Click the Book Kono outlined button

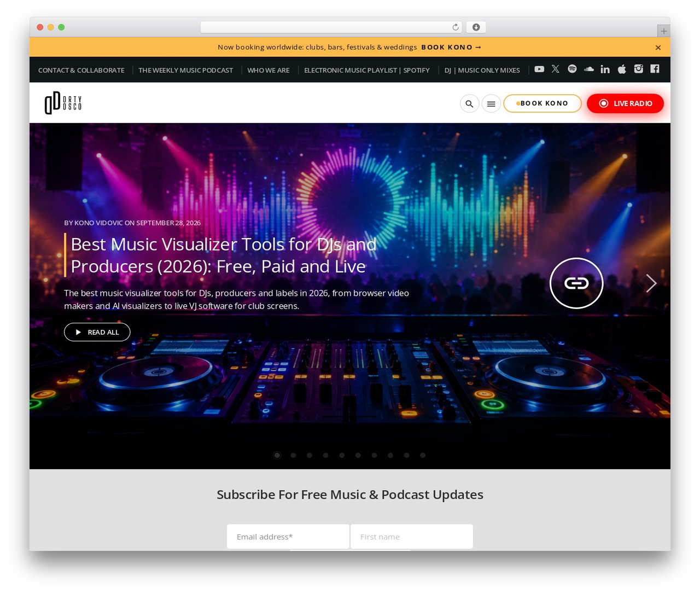pos(542,103)
